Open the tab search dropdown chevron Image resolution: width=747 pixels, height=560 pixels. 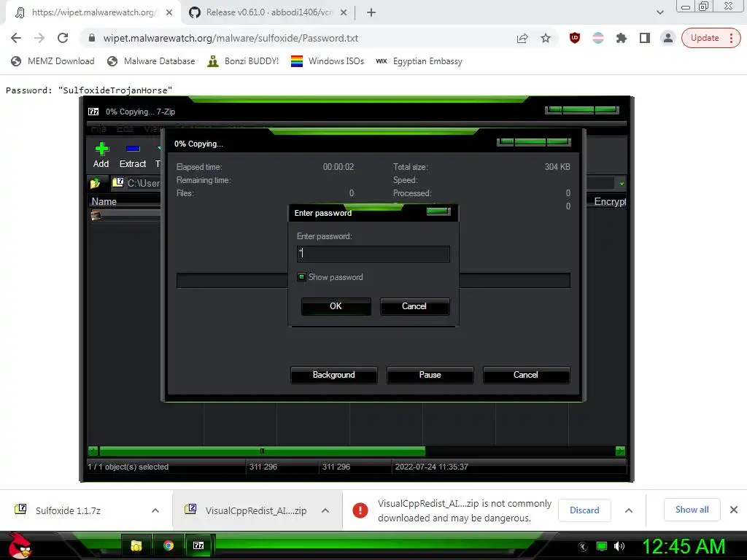(x=659, y=12)
